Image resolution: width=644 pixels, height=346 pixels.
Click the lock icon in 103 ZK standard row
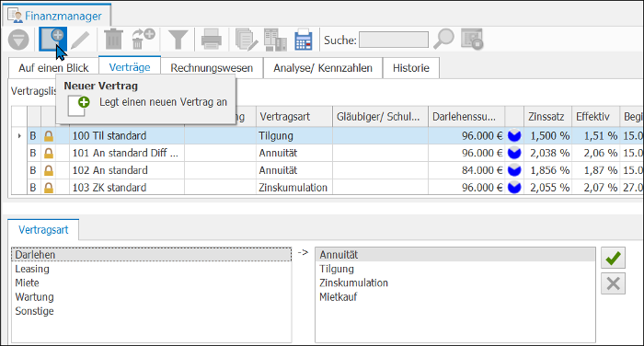[49, 188]
